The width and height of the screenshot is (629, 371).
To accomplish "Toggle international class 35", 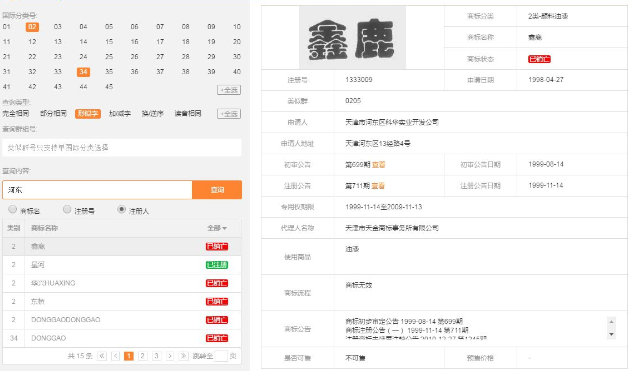I will [x=109, y=72].
